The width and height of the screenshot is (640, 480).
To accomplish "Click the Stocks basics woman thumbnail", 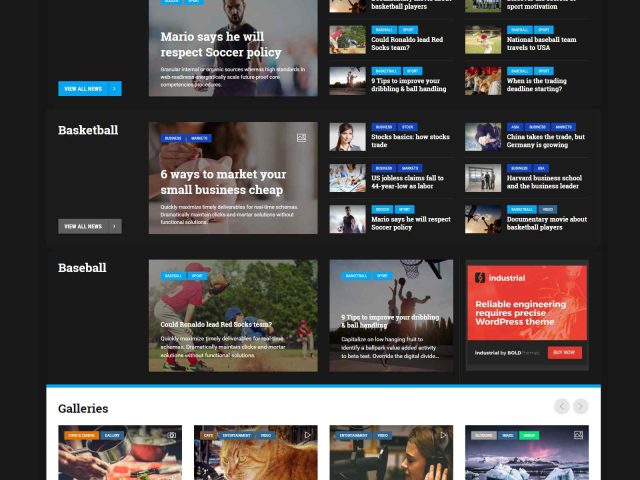I will pos(347,137).
